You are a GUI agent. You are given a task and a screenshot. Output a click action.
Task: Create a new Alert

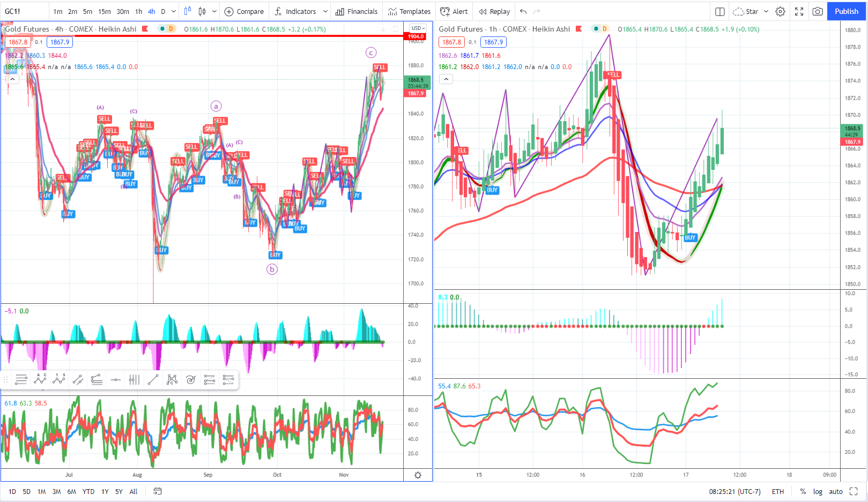(454, 11)
